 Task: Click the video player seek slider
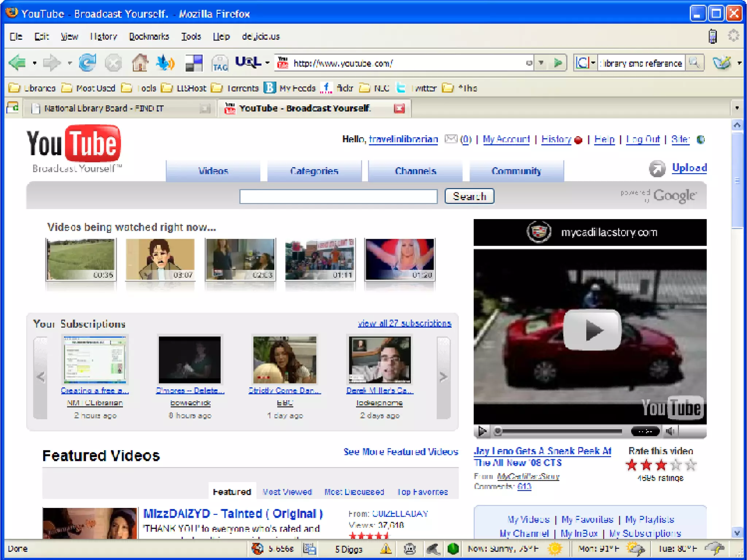559,431
